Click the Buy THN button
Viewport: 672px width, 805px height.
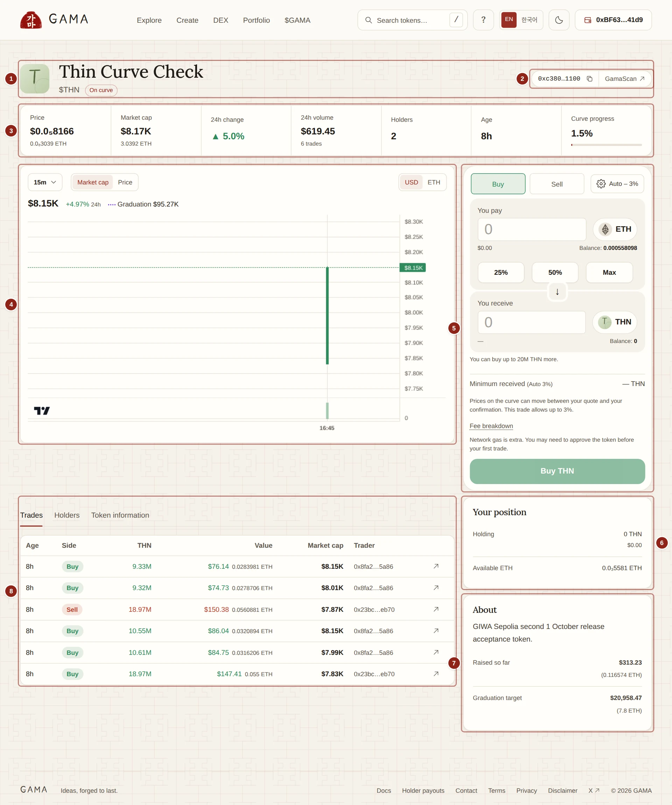(x=557, y=471)
